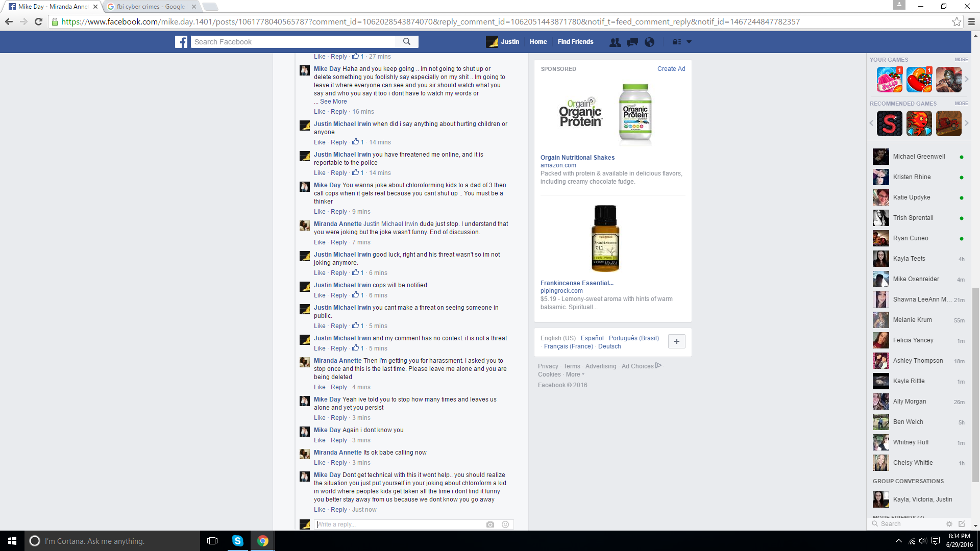This screenshot has height=551, width=980.
Task: Open the red creature recommended game
Action: pos(919,123)
